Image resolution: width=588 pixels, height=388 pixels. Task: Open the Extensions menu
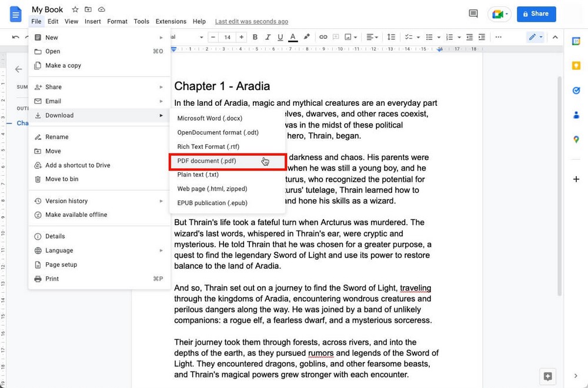pos(171,21)
